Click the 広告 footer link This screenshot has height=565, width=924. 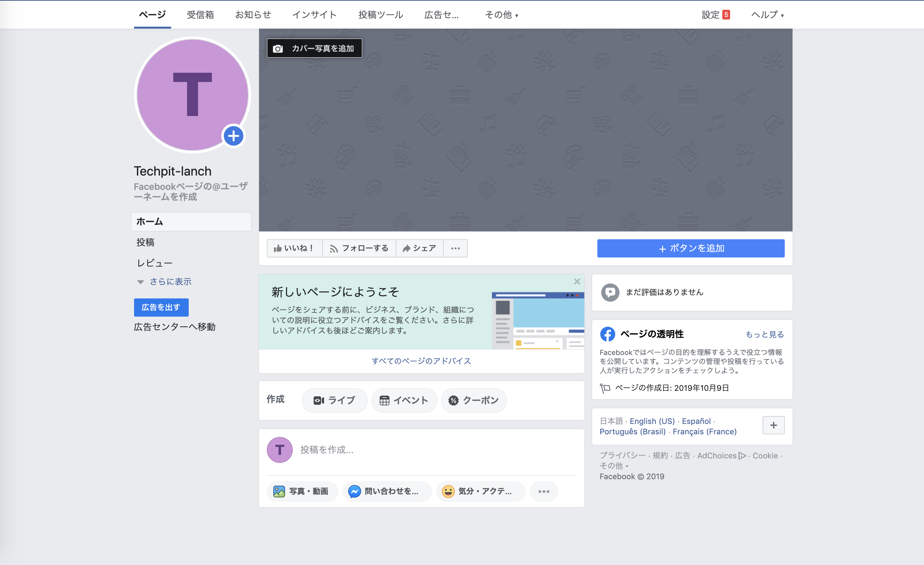(683, 455)
